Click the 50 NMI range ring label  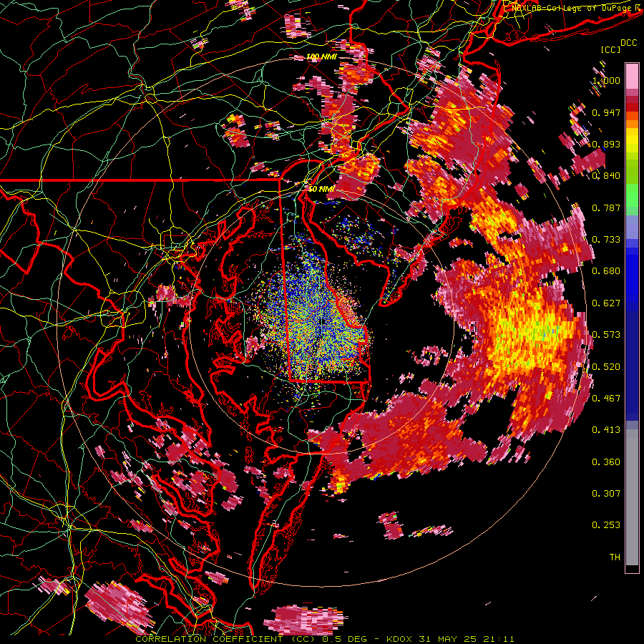click(x=321, y=189)
